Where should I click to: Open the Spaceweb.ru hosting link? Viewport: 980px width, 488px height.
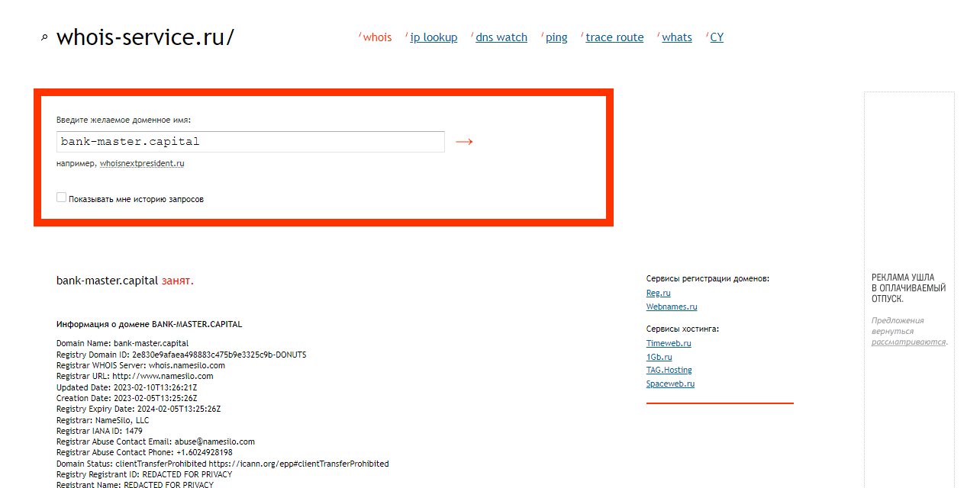pyautogui.click(x=670, y=384)
